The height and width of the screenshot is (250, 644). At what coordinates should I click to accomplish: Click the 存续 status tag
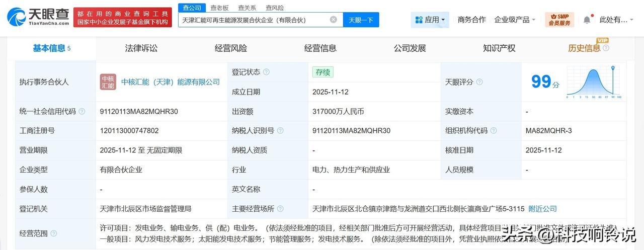[x=323, y=72]
